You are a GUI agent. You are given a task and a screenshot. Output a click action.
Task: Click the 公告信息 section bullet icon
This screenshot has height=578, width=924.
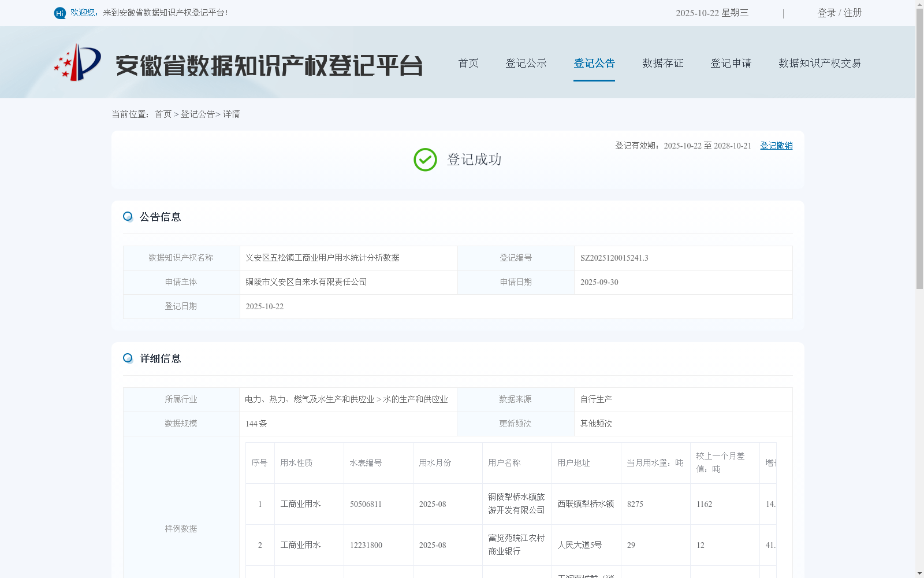(128, 217)
